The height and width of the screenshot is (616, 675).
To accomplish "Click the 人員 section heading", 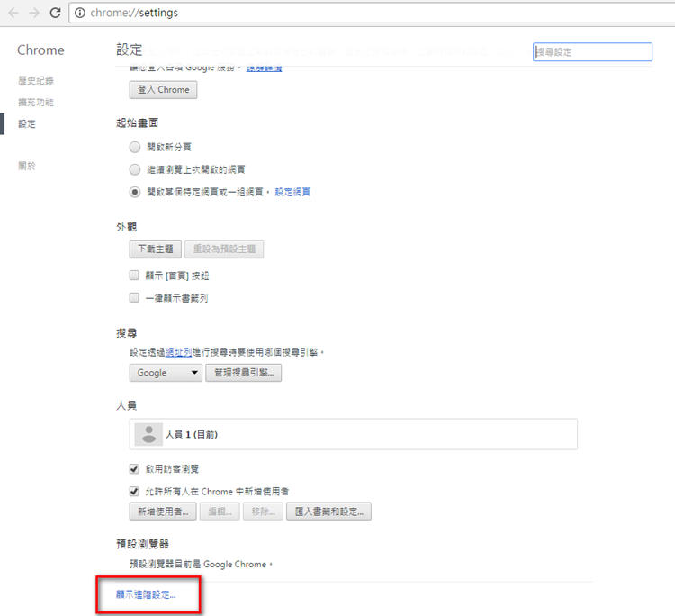I will coord(127,405).
